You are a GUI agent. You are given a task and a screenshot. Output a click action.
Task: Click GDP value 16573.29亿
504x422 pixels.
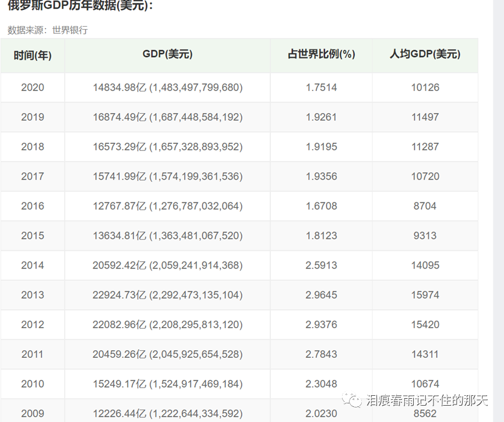coord(119,147)
